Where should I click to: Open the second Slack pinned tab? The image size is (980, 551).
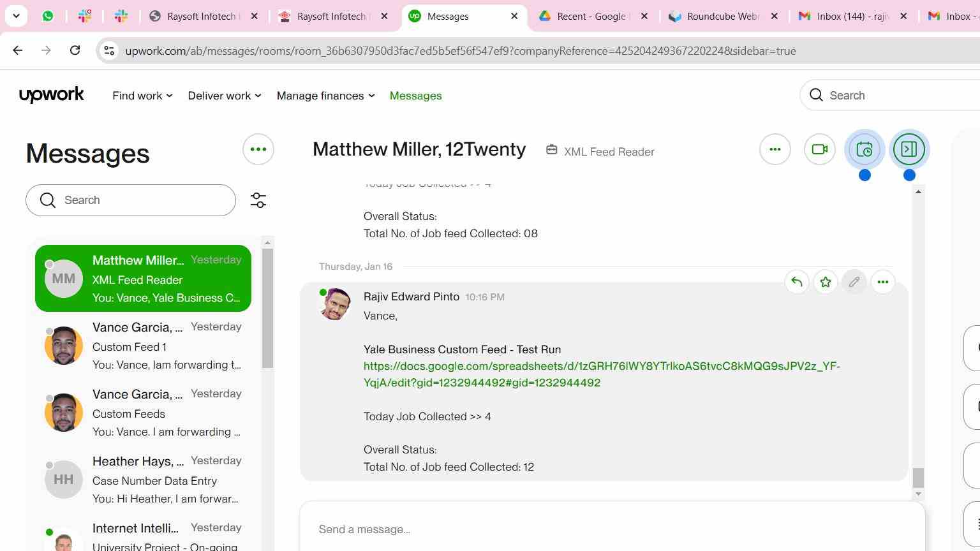(121, 17)
